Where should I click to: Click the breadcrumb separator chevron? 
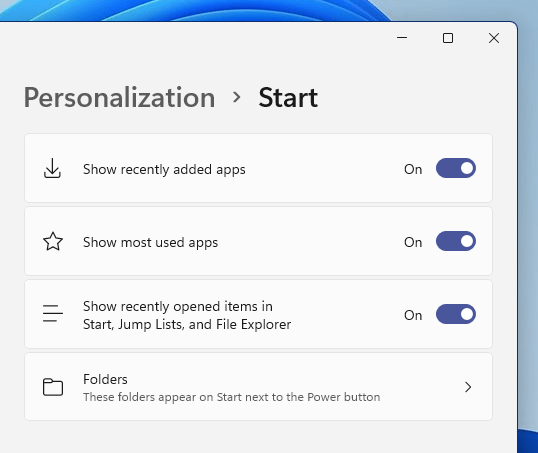pos(236,97)
